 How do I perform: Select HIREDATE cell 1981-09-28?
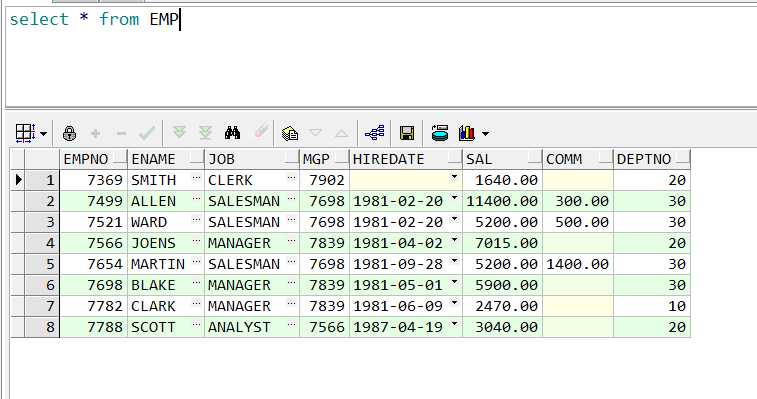pyautogui.click(x=406, y=264)
